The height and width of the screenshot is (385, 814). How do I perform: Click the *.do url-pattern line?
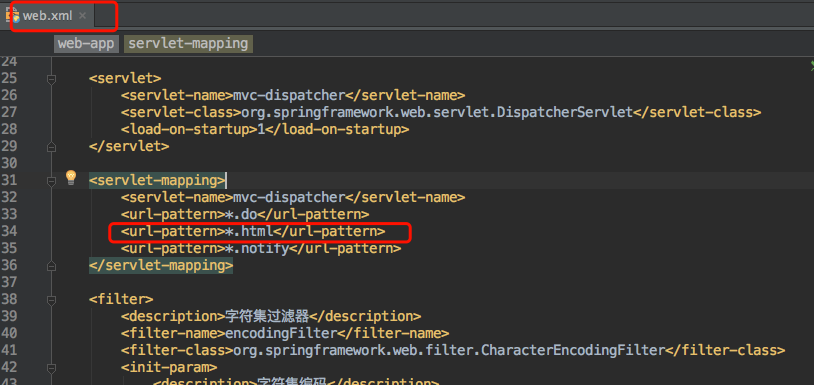click(x=245, y=214)
